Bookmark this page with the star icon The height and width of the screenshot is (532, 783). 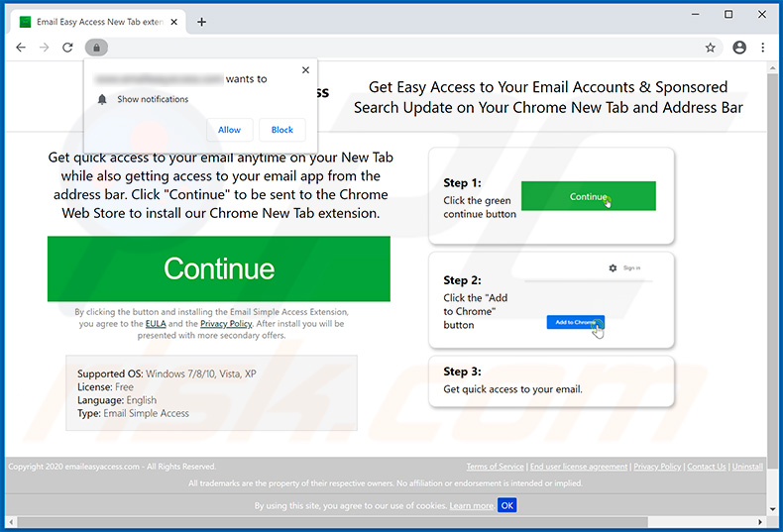pyautogui.click(x=710, y=48)
